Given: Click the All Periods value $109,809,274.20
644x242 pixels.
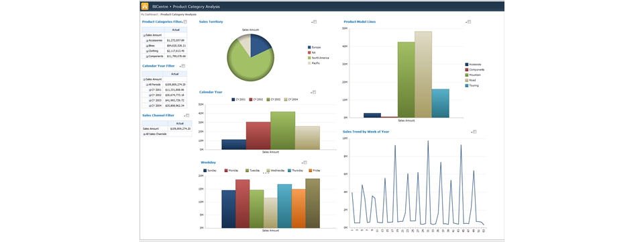Looking at the screenshot, I should (x=175, y=85).
